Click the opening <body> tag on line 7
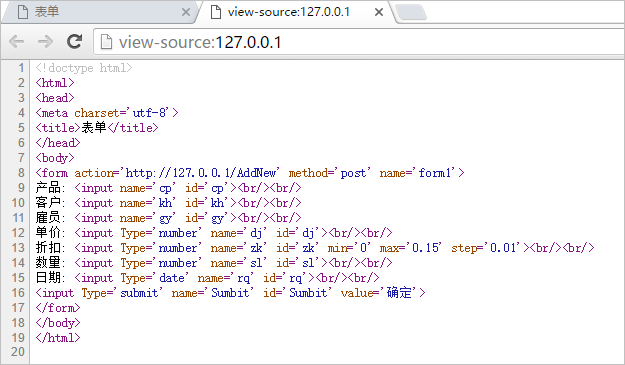Screen dimensions: 625x365 pos(55,158)
